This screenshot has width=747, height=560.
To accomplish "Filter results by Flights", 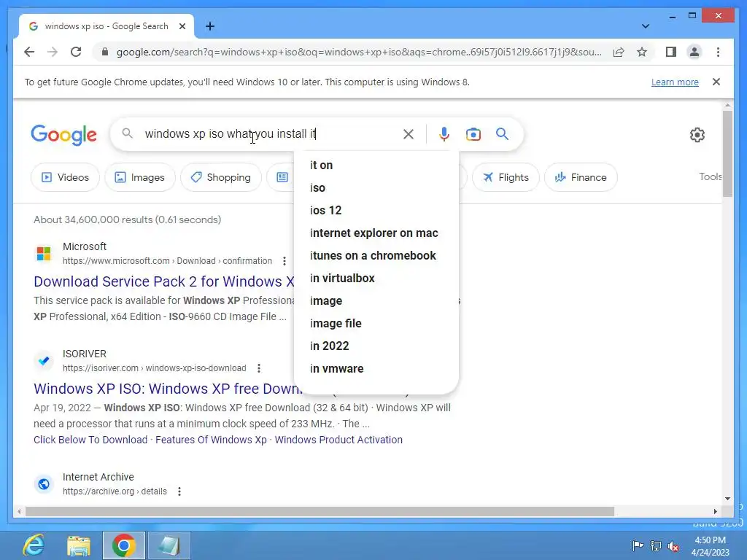I will click(506, 177).
